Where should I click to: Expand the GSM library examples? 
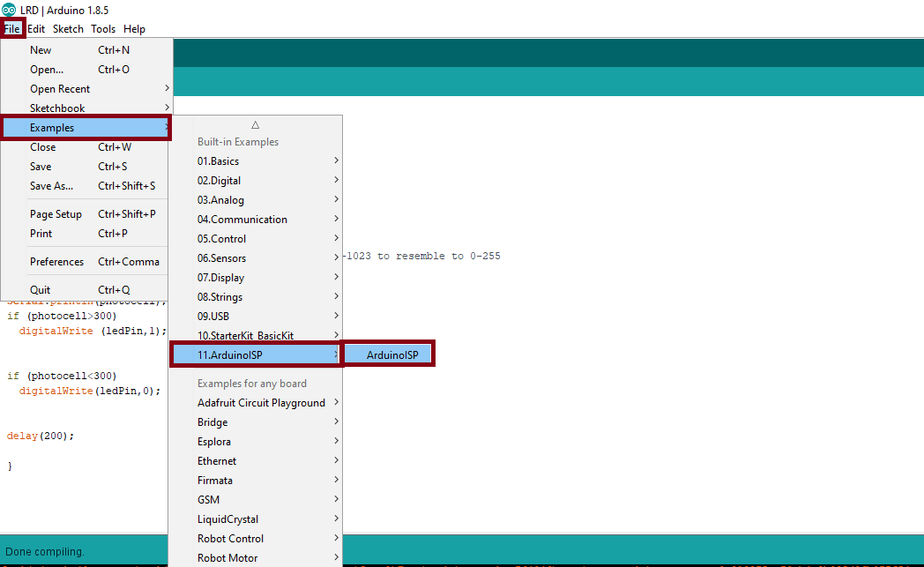click(256, 500)
